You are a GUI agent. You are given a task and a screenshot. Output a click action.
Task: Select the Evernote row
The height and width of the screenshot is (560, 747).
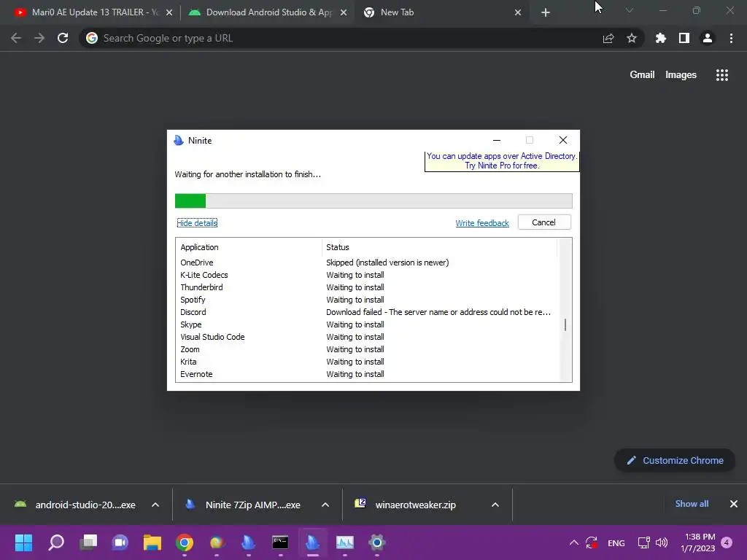pos(367,374)
